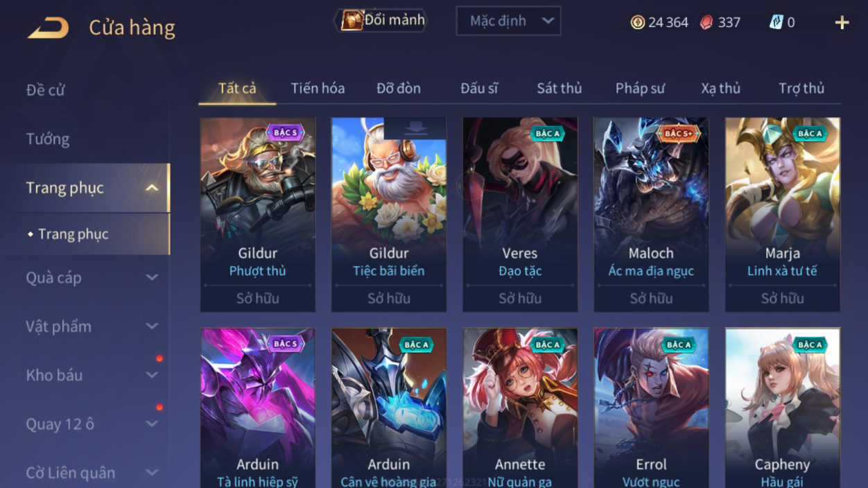The width and height of the screenshot is (868, 488).
Task: Go back using the golden return arrow
Action: click(x=48, y=28)
